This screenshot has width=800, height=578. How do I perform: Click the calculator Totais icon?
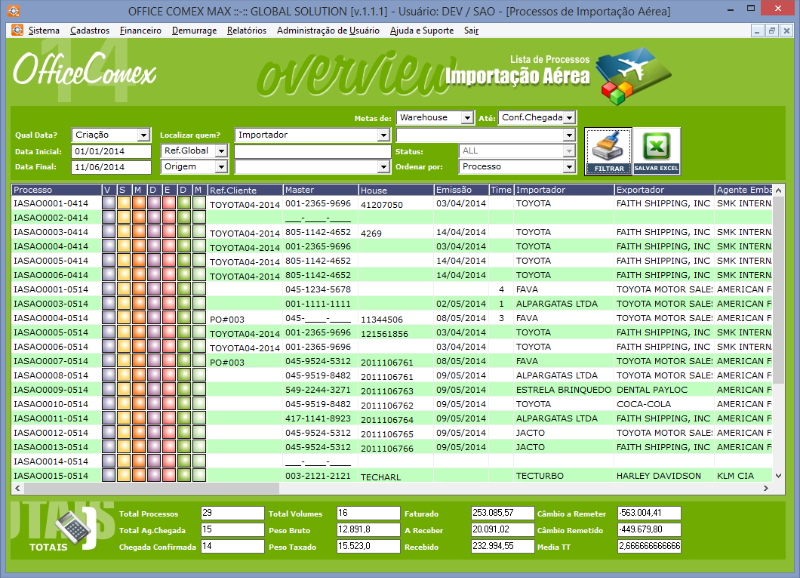coord(73,528)
